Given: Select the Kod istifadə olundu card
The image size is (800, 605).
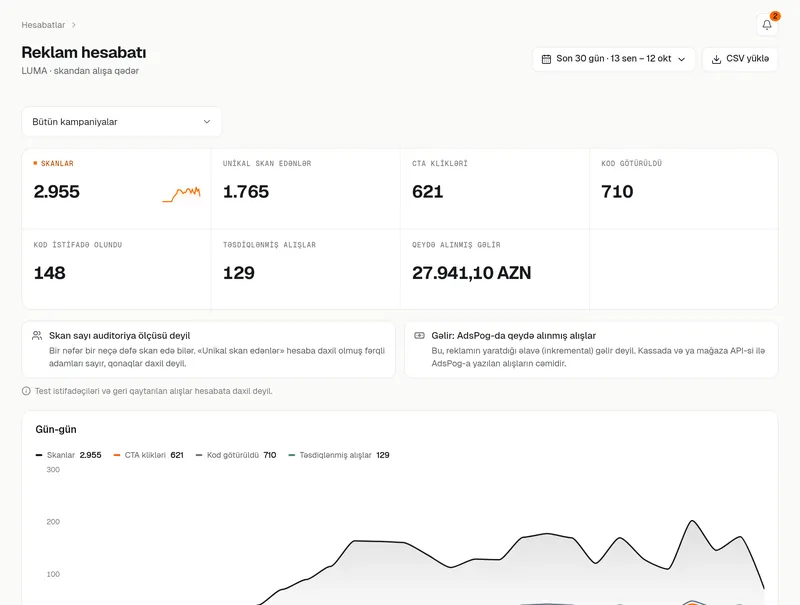Looking at the screenshot, I should click(x=116, y=269).
